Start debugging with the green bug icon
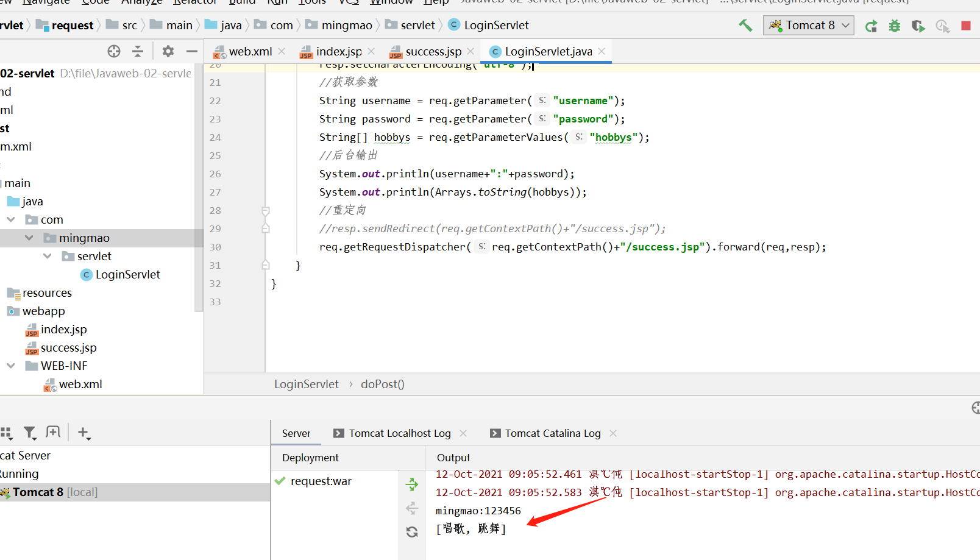Screen dimensions: 980x560 click(895, 26)
